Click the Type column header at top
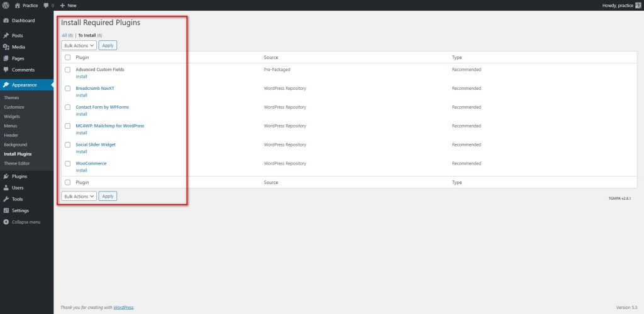Viewport: 644px width, 314px height. tap(457, 57)
